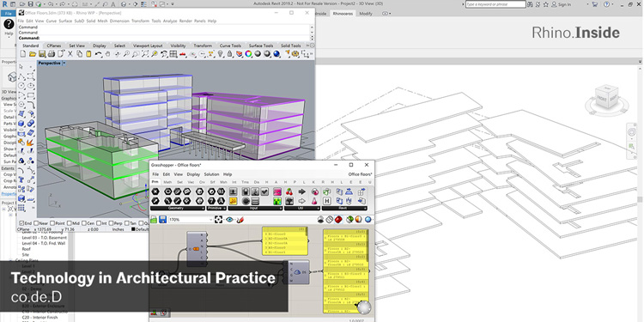This screenshot has height=322, width=644.
Task: Click the New file icon in Rhino toolbar
Action: pos(23,54)
